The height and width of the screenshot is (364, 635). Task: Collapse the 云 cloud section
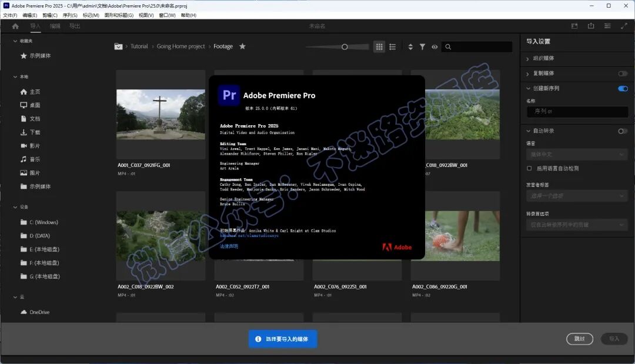pos(15,297)
